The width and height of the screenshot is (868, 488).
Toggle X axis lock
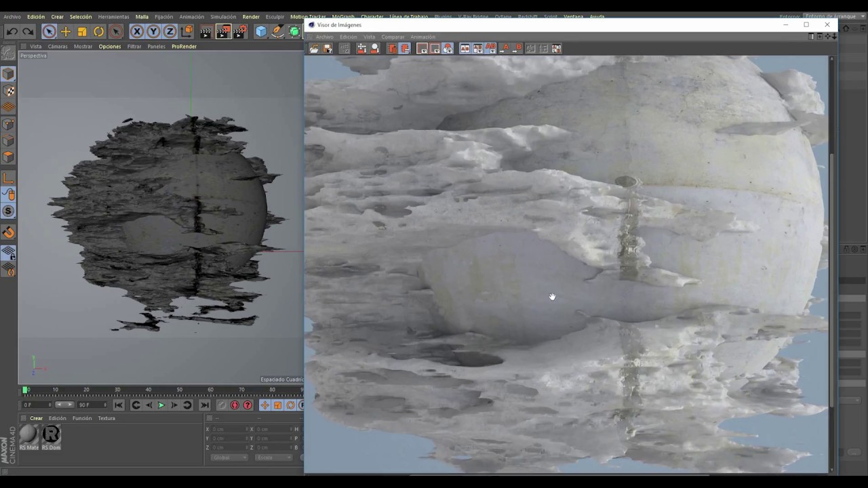[137, 31]
